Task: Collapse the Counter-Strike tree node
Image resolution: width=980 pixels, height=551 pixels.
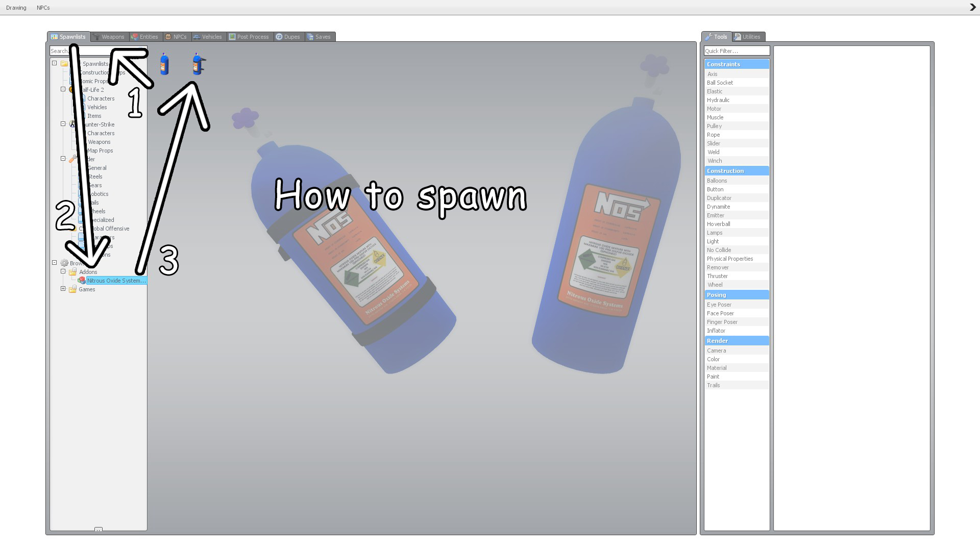Action: click(63, 124)
